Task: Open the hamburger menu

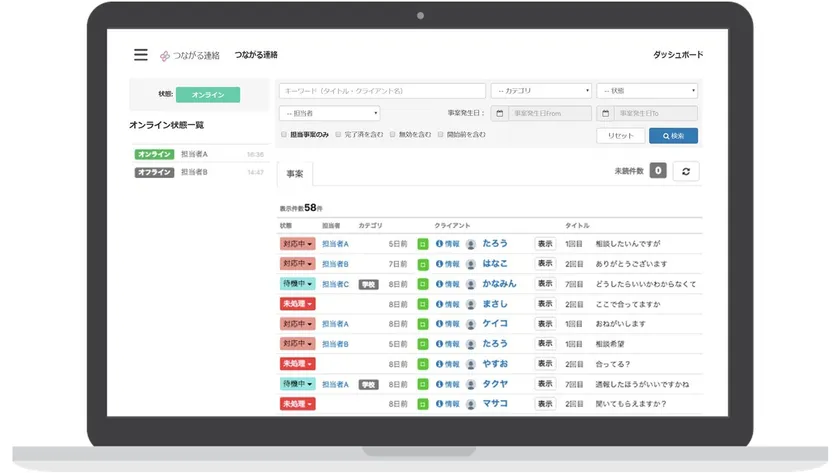Action: [141, 55]
